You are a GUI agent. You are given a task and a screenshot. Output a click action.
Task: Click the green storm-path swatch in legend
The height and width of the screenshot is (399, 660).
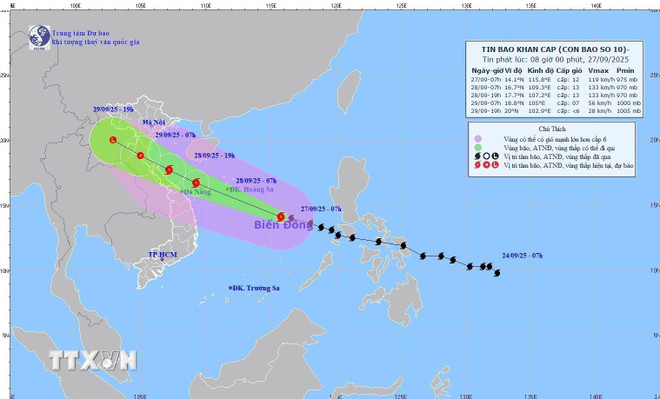point(478,148)
